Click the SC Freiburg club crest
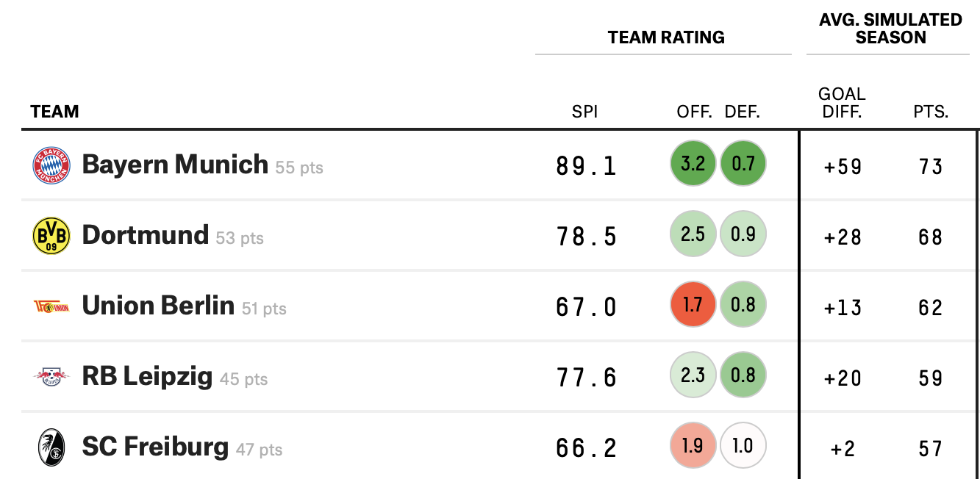 [x=51, y=447]
